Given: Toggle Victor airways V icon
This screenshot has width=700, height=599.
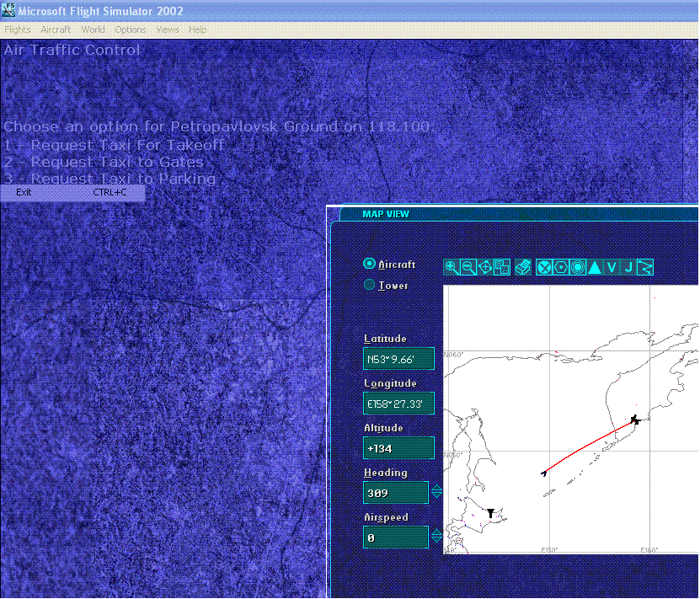Looking at the screenshot, I should click(x=612, y=267).
